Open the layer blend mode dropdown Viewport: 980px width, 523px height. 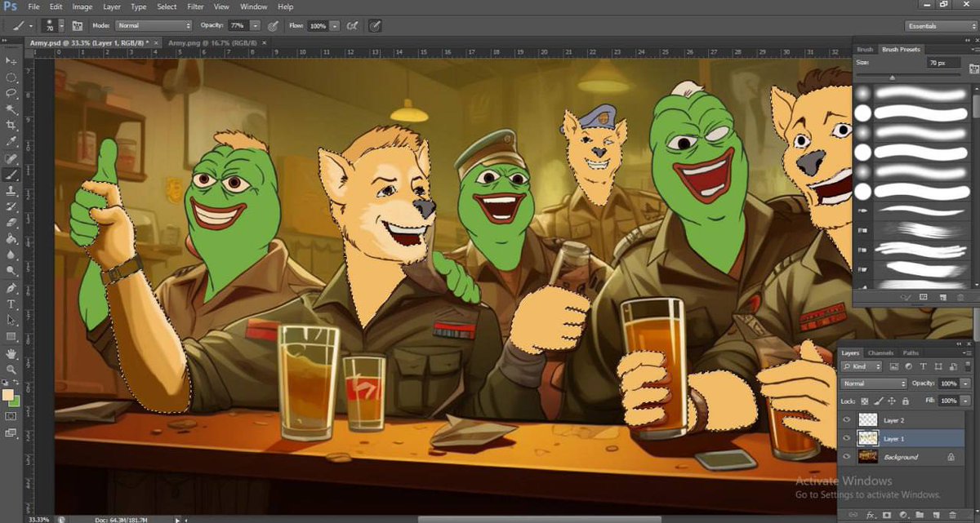pyautogui.click(x=875, y=383)
